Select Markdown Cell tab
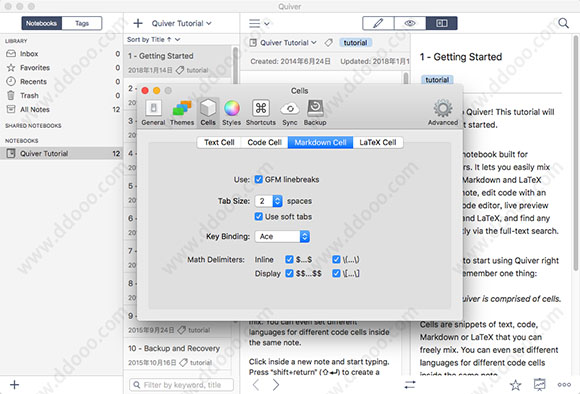Image resolution: width=580 pixels, height=394 pixels. coord(320,142)
